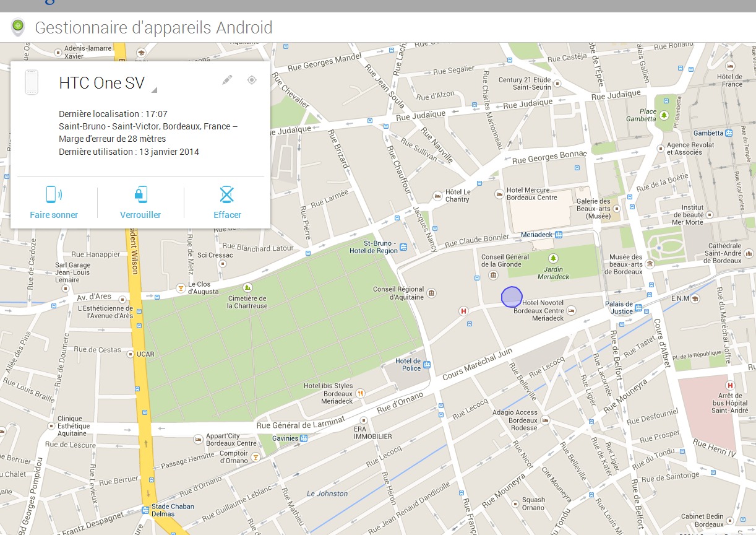
Task: Click the 'Institut de beauté Mer Morte' label
Action: (688, 215)
